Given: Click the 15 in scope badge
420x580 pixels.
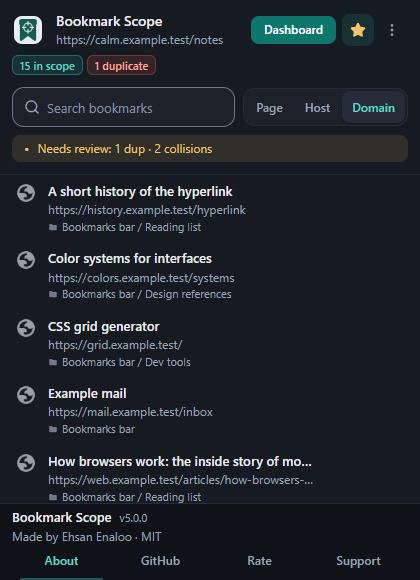Looking at the screenshot, I should tap(47, 65).
